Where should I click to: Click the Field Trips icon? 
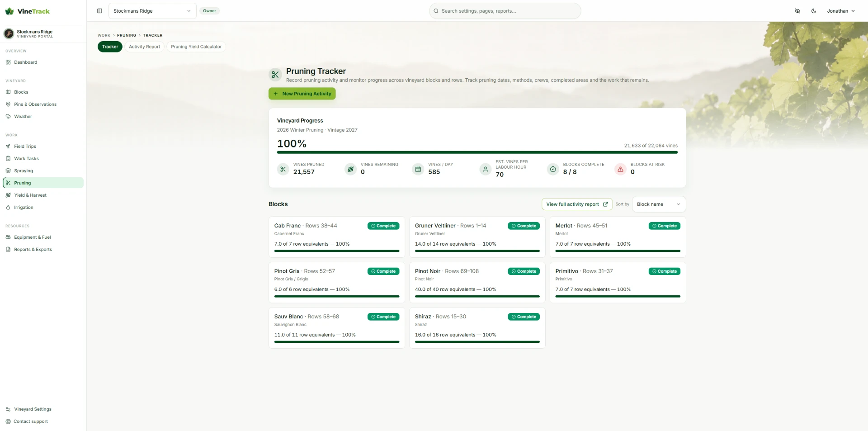pos(8,146)
